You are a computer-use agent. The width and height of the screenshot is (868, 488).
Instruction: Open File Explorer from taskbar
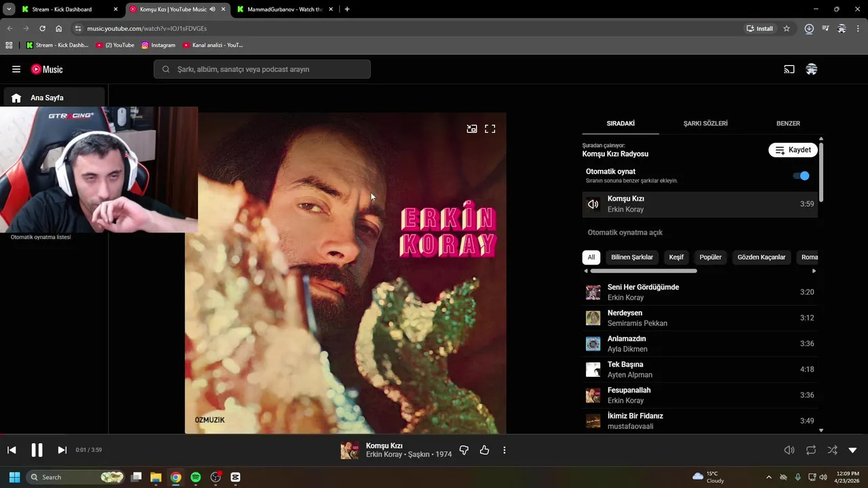pos(155,477)
